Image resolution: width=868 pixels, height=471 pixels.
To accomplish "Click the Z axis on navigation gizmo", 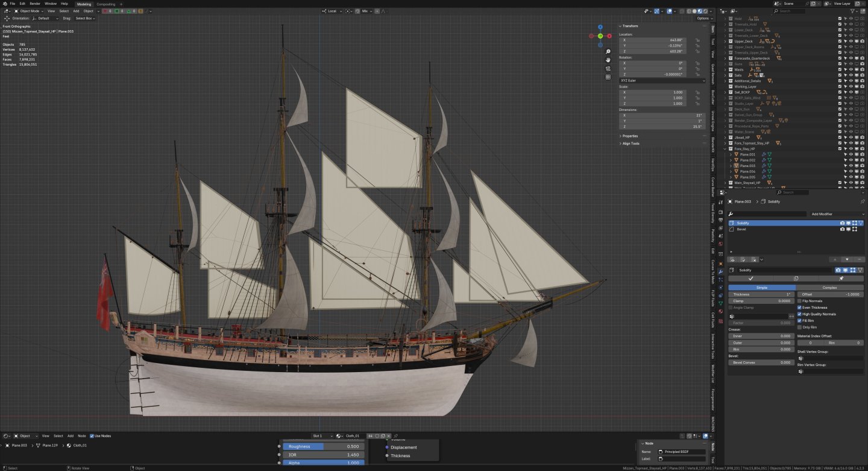I will point(600,27).
